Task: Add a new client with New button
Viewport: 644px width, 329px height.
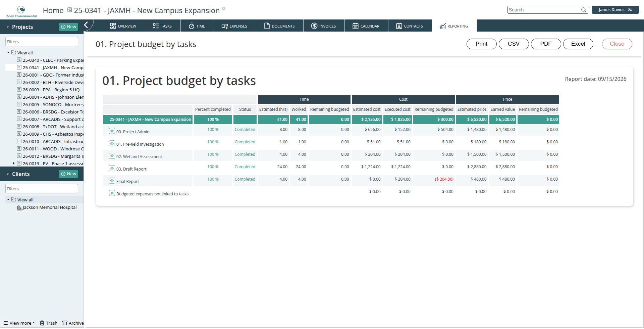Action: coord(68,174)
